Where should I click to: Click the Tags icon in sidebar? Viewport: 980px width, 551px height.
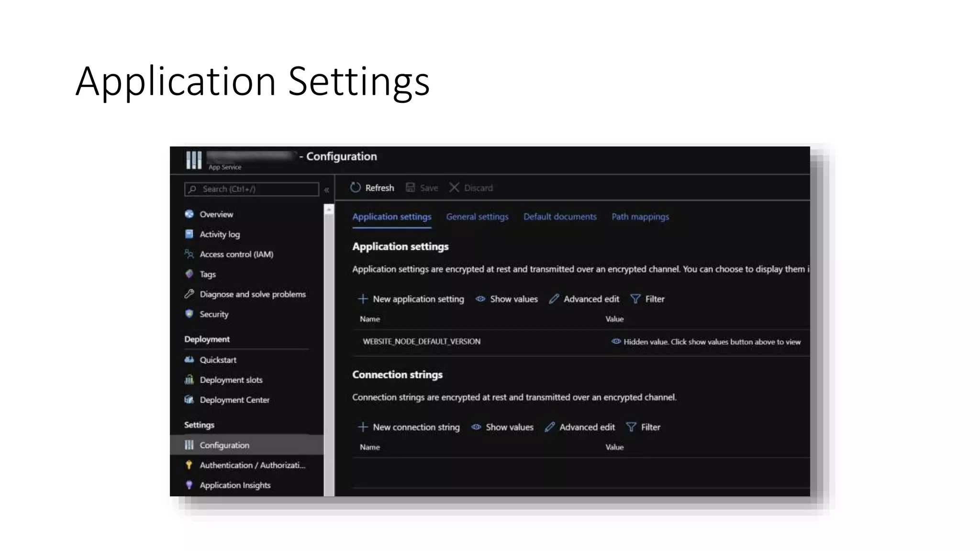(x=189, y=274)
